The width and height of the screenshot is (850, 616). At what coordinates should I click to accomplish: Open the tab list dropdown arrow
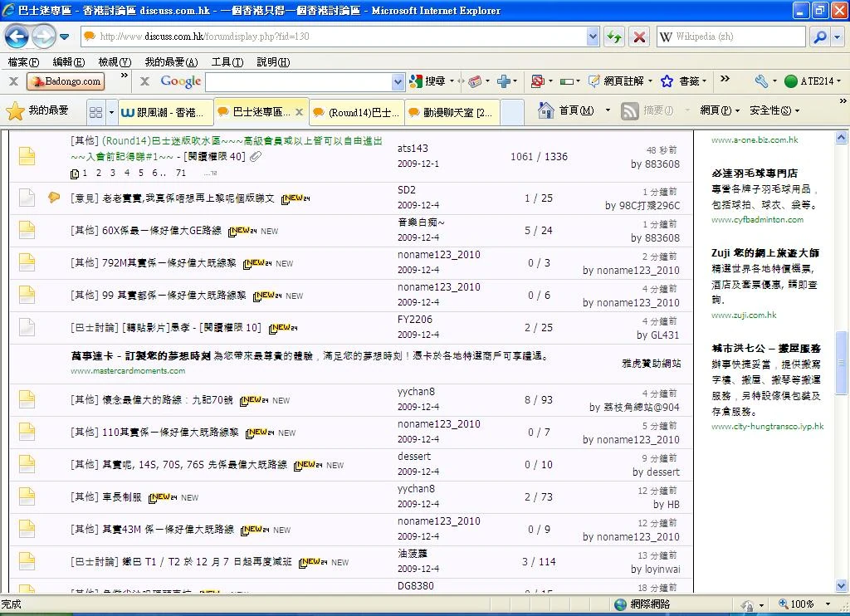112,112
